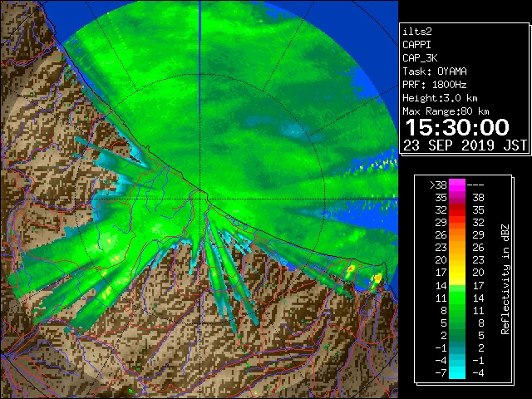
Task: Select the 'PRF: 1800Hz' text
Action: 434,85
